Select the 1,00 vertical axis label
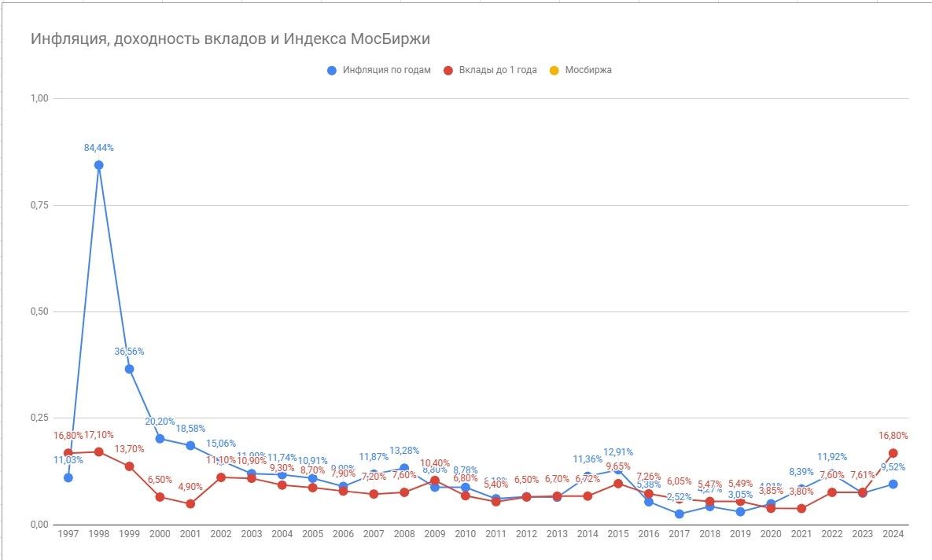 click(x=39, y=98)
